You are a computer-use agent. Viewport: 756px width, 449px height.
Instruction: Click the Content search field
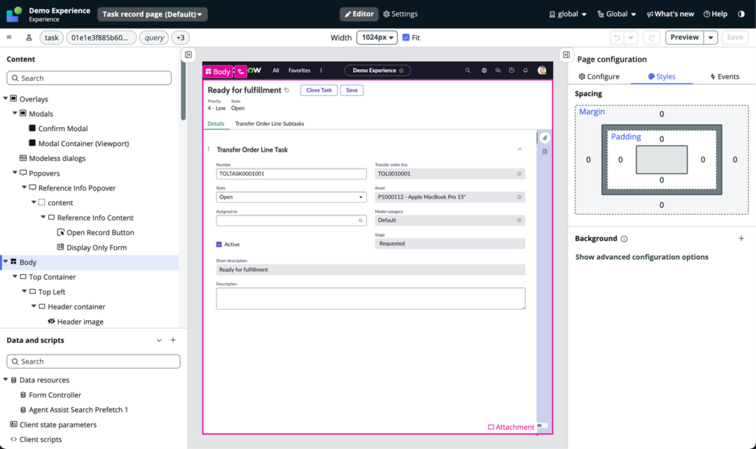pyautogui.click(x=89, y=78)
